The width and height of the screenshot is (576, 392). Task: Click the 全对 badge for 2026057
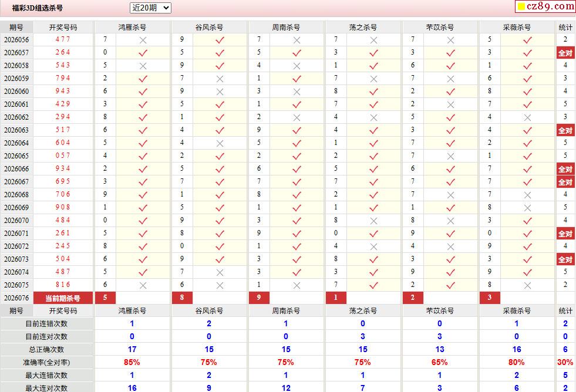tap(565, 53)
